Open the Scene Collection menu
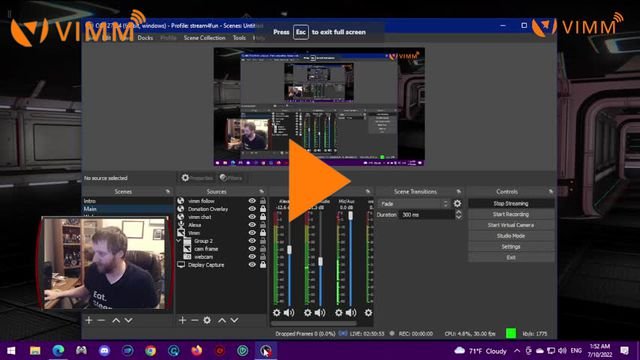This screenshot has height=360, width=640. coord(204,38)
